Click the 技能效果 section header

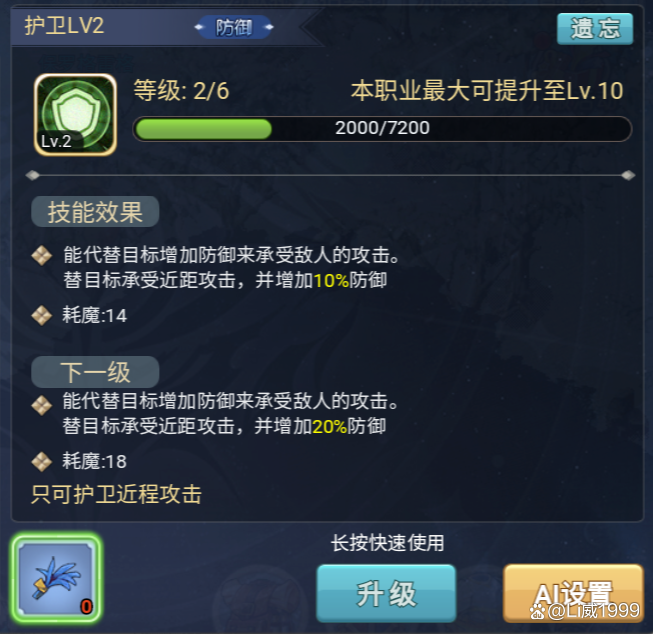tap(95, 212)
